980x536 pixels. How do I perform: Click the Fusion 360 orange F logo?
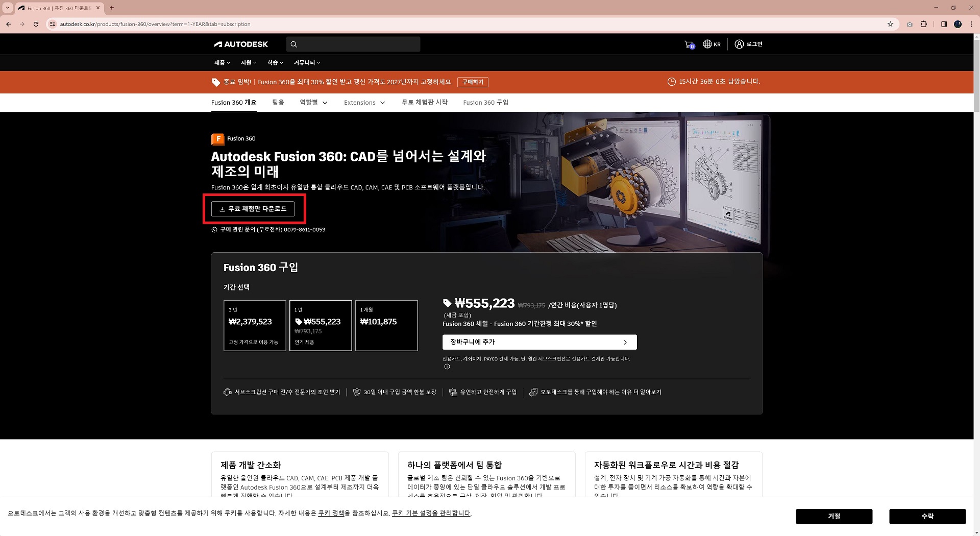pyautogui.click(x=217, y=139)
